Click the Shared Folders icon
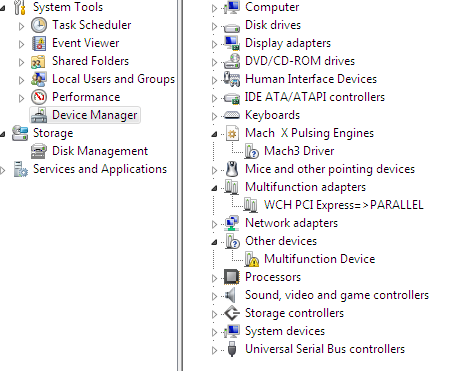Image resolution: width=451 pixels, height=371 pixels. click(x=38, y=61)
